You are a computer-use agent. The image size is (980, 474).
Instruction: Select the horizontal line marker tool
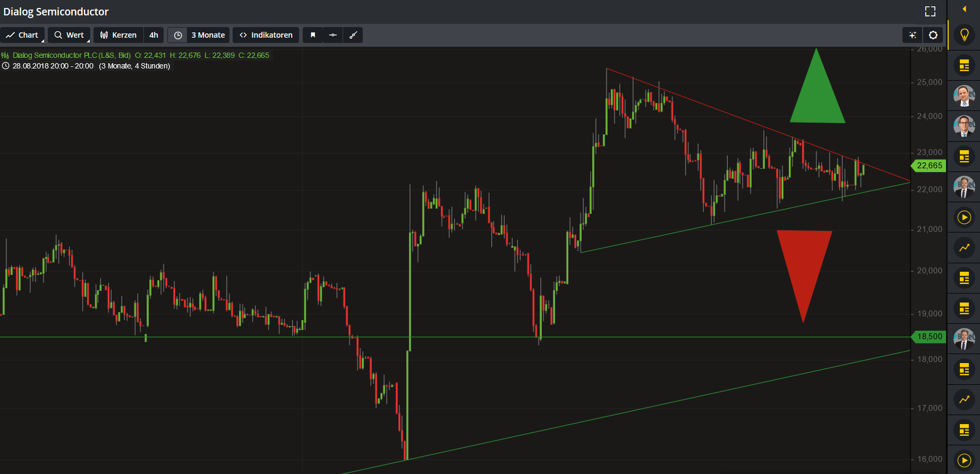pyautogui.click(x=333, y=35)
